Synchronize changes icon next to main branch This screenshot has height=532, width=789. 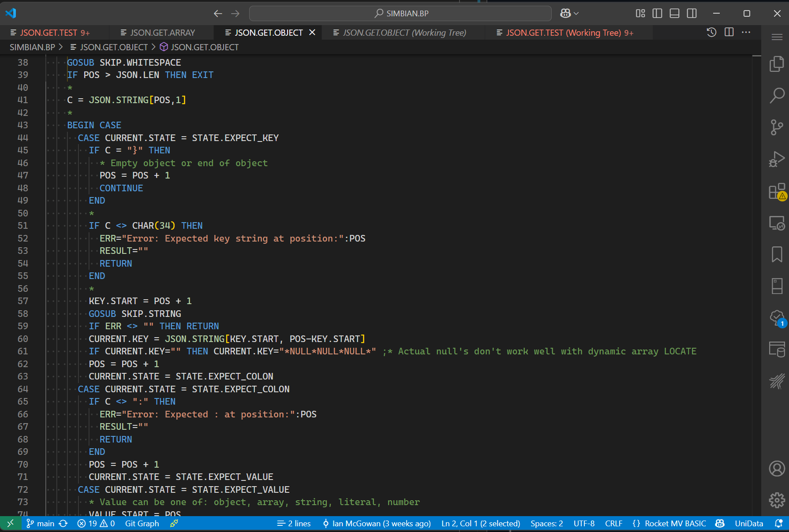click(x=64, y=523)
